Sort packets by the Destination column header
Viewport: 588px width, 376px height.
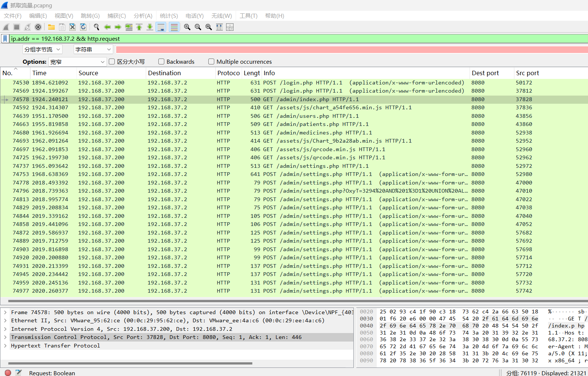pos(164,73)
